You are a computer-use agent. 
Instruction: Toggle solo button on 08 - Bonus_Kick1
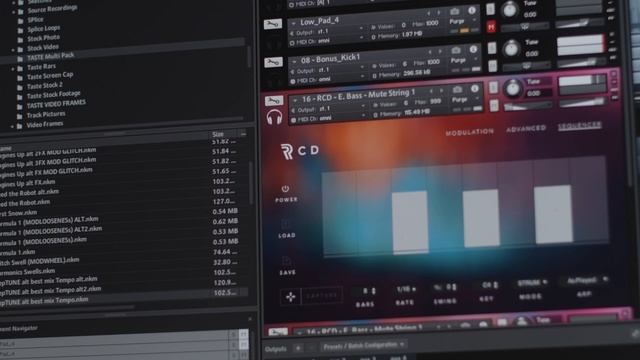click(x=492, y=48)
